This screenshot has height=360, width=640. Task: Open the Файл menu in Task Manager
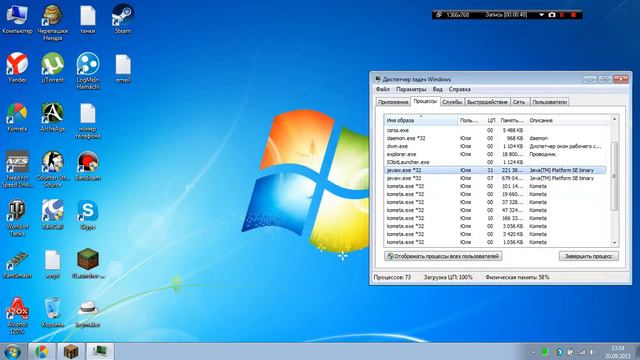click(x=382, y=89)
